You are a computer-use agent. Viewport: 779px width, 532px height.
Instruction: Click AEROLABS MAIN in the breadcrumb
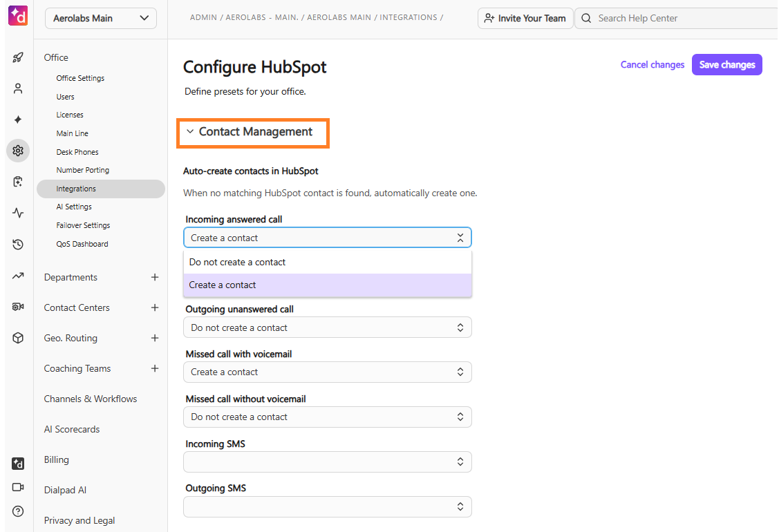coord(339,17)
